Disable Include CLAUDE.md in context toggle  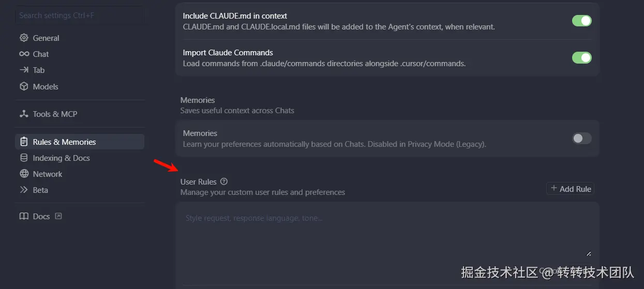pos(581,21)
